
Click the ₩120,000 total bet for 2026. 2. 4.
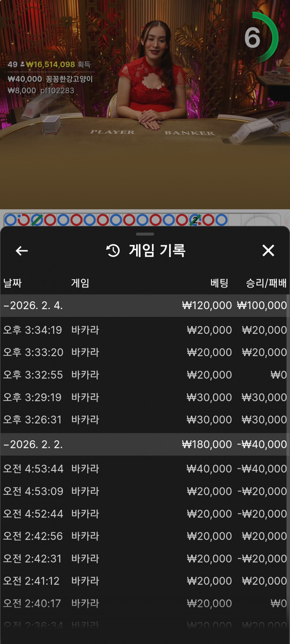[x=207, y=305]
